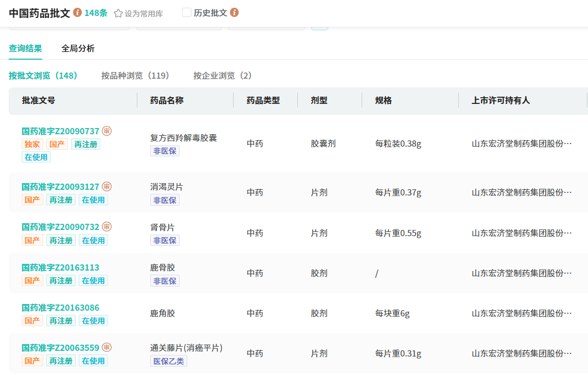
Task: Click drug name 复方西羚解毒胶囊
Action: 184,138
